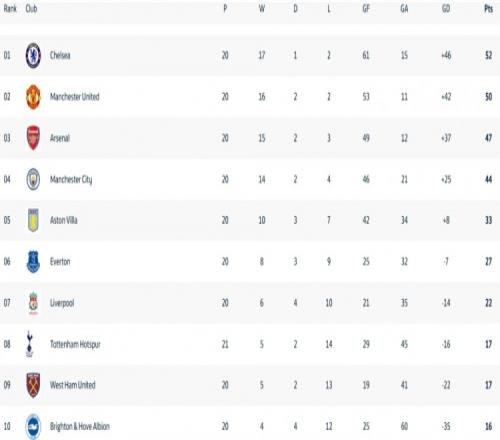Click the Manchester United club crest
Screen dimensions: 500x440
33,97
